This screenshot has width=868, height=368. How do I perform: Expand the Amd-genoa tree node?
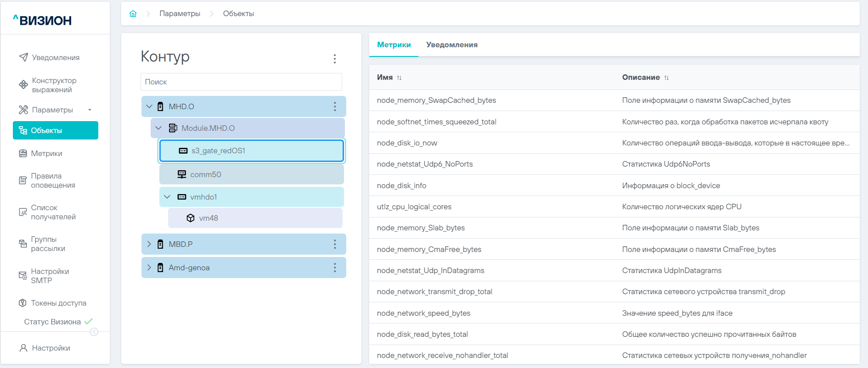[x=149, y=268]
